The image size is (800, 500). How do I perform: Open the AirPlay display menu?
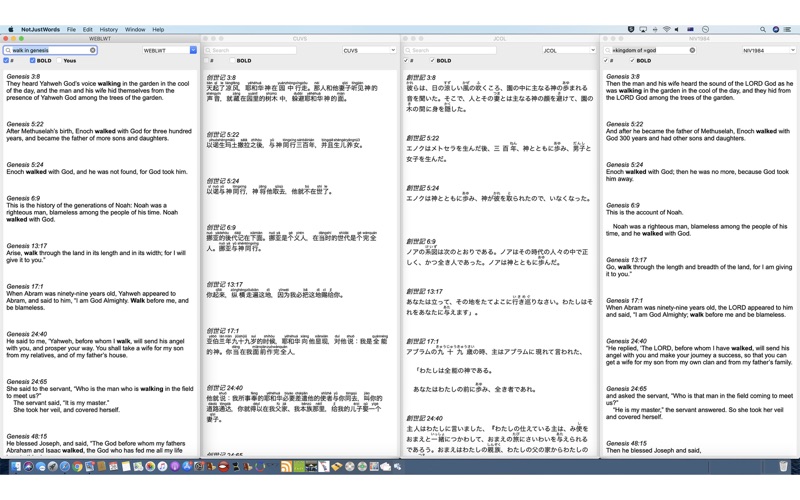pos(643,29)
